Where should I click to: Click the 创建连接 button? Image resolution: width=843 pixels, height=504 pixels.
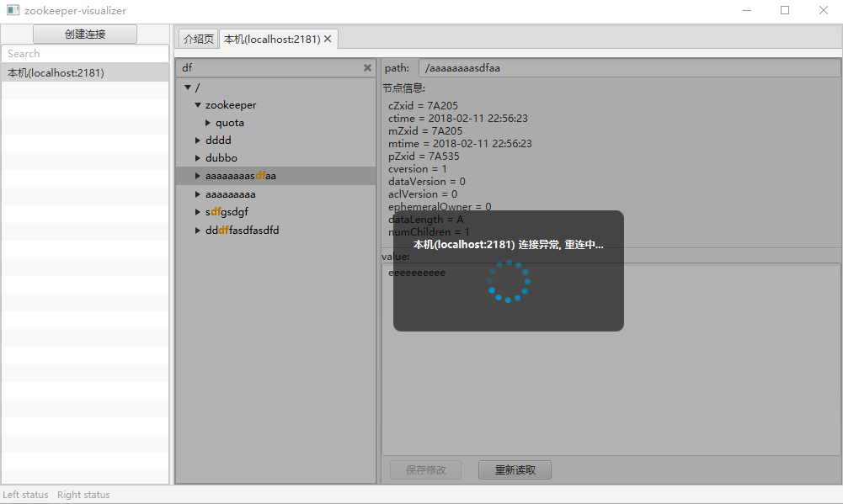pyautogui.click(x=85, y=34)
